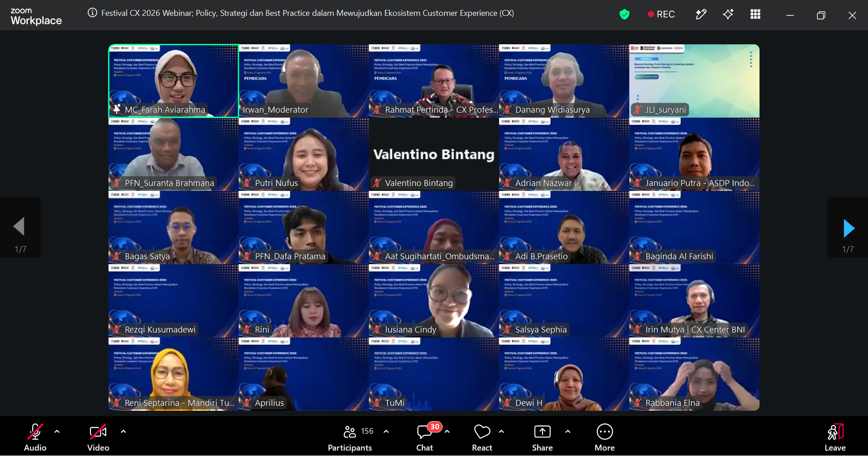Viewport: 868px width, 456px height.
Task: Click muted mic icon on Rini's label
Action: pos(247,329)
